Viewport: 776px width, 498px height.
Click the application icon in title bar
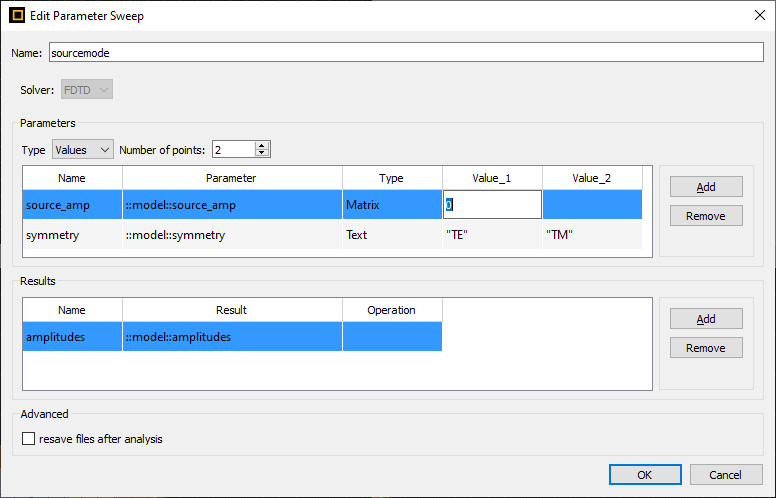[x=17, y=14]
